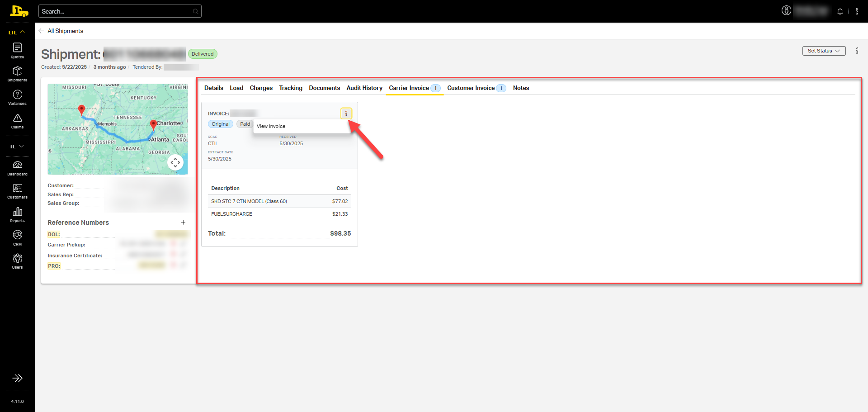Click the Carrier Pickup reference label
868x412 pixels.
pos(66,245)
